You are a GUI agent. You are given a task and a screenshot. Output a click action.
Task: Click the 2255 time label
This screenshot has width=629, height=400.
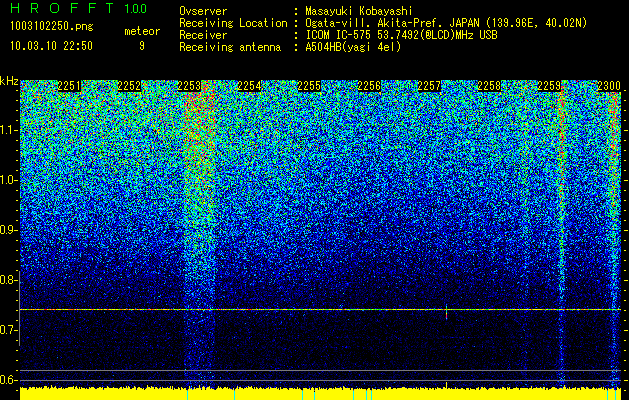tap(309, 86)
